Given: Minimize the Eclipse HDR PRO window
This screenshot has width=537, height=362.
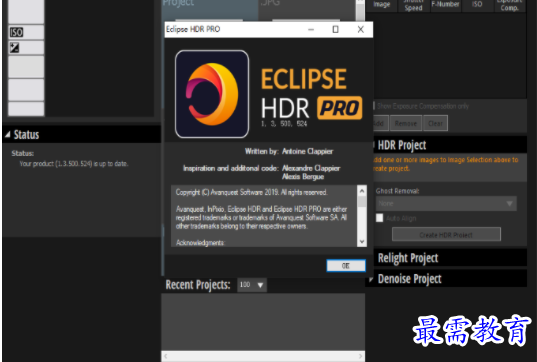Looking at the screenshot, I should (311, 29).
